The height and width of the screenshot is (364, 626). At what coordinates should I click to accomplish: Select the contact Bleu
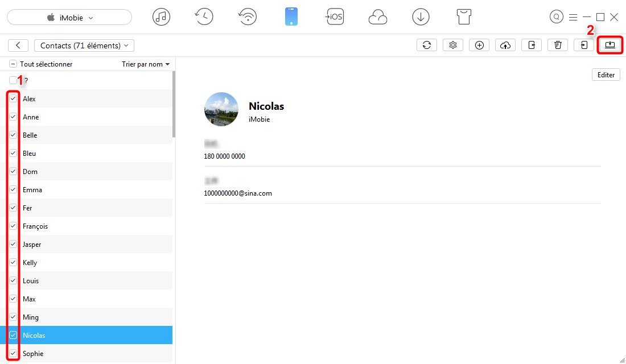pos(87,153)
